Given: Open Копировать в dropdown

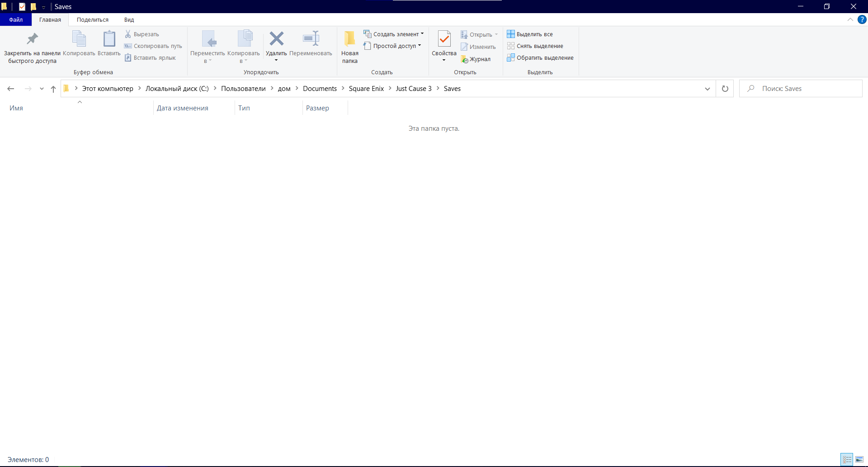Looking at the screenshot, I should [243, 47].
